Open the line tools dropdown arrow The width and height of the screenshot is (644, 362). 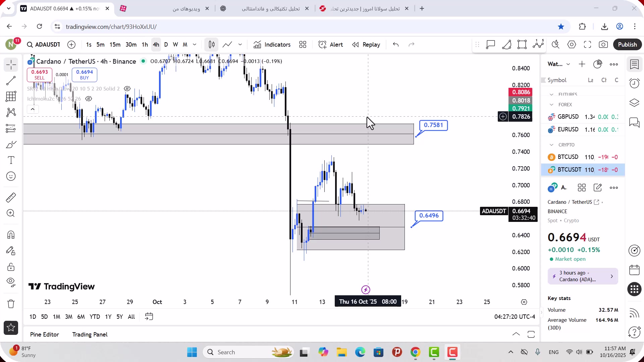click(x=240, y=45)
